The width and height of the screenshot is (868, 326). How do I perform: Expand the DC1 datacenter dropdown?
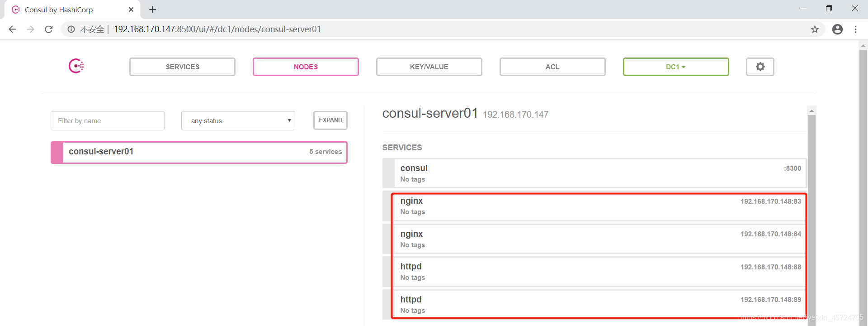tap(676, 67)
